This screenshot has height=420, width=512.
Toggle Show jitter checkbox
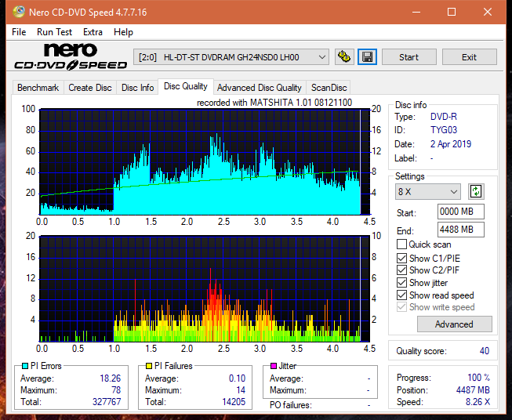point(401,283)
